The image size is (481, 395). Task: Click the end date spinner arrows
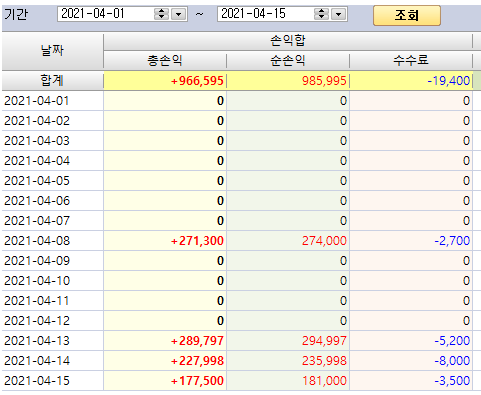(321, 14)
